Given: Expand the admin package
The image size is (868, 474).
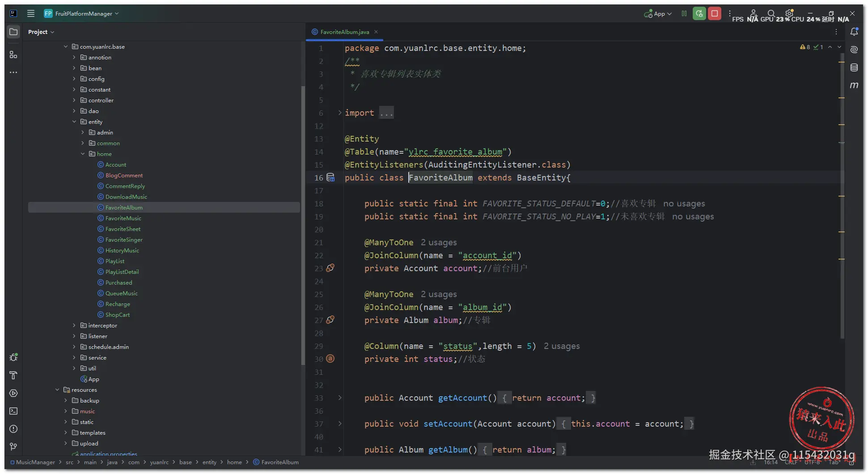Looking at the screenshot, I should [x=83, y=132].
